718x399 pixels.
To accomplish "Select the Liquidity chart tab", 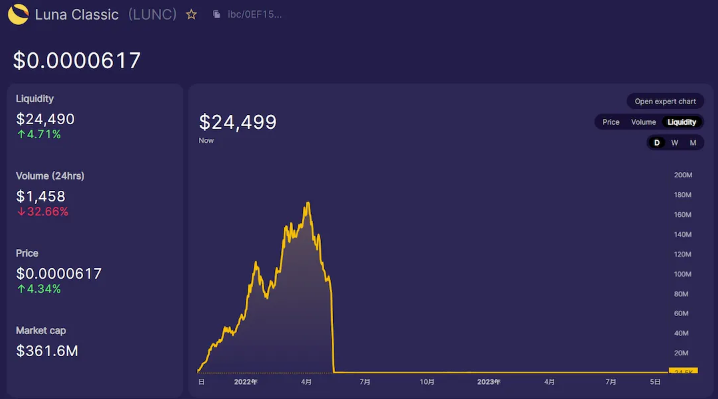I will click(x=682, y=122).
